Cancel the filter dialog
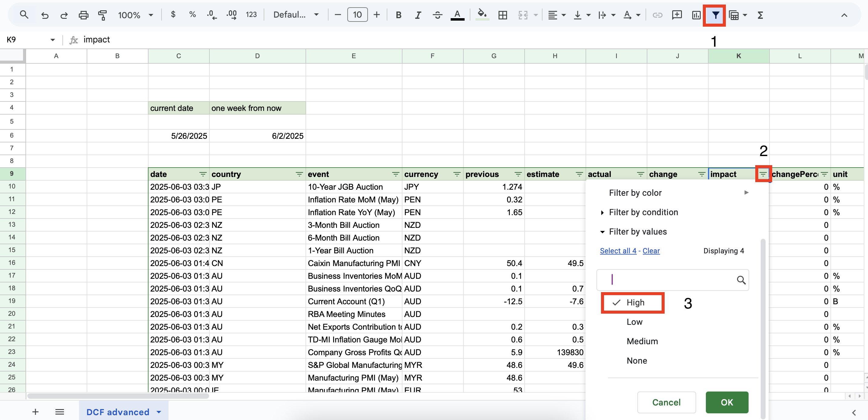Viewport: 868px width, 420px height. coord(666,402)
